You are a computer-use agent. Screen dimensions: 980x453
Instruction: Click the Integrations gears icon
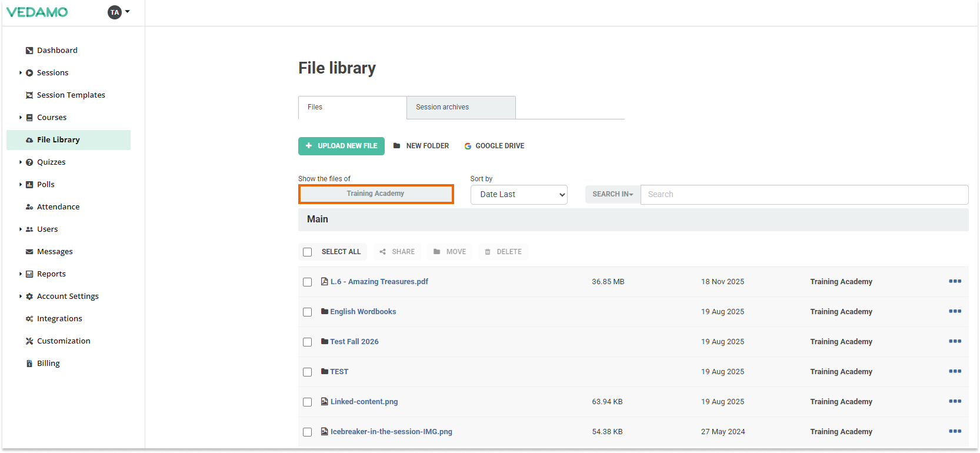(x=29, y=319)
